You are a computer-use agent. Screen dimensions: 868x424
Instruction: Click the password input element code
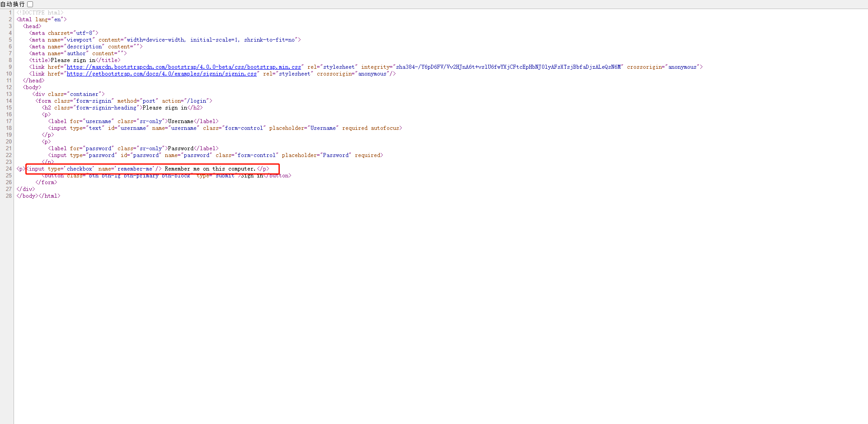181,155
